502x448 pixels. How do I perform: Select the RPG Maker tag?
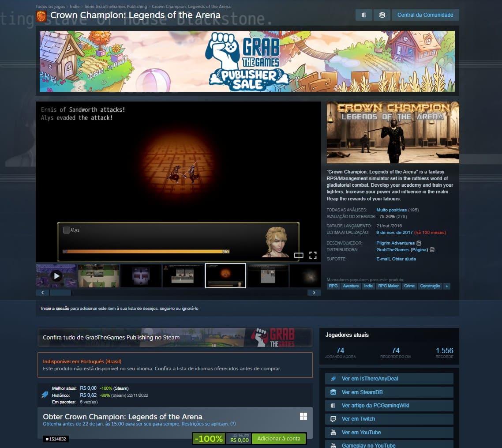point(388,286)
